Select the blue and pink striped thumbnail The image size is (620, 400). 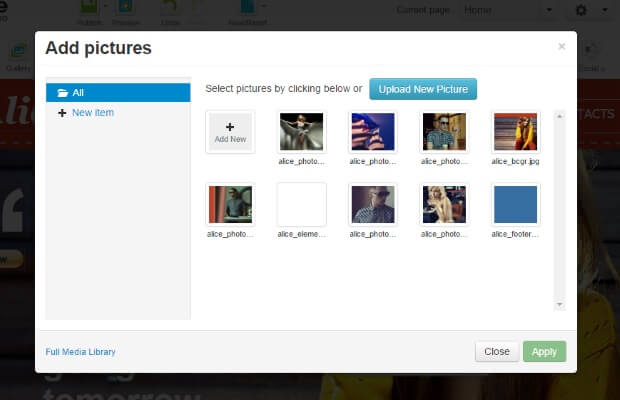pyautogui.click(x=373, y=132)
